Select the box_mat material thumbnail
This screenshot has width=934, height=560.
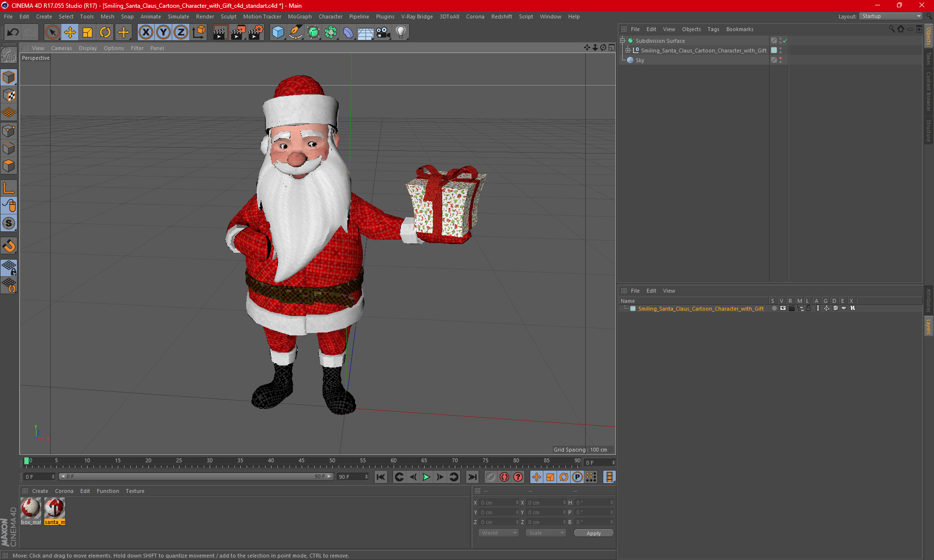click(x=31, y=511)
